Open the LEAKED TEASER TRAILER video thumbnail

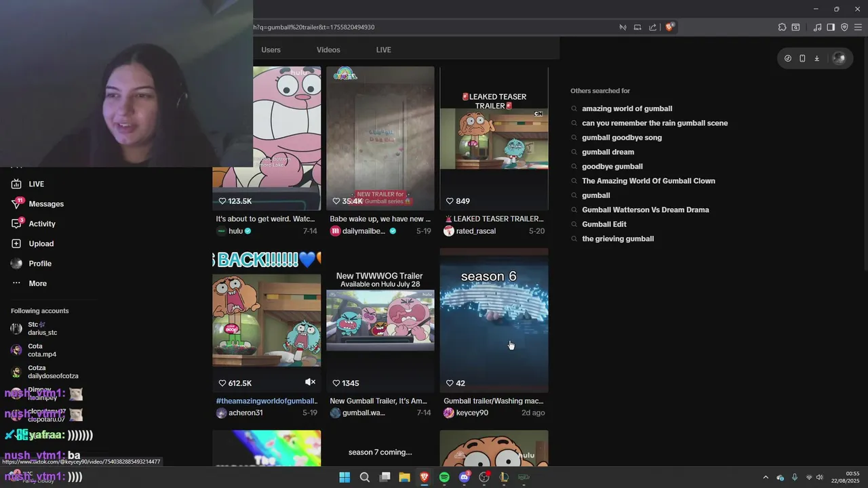click(494, 138)
